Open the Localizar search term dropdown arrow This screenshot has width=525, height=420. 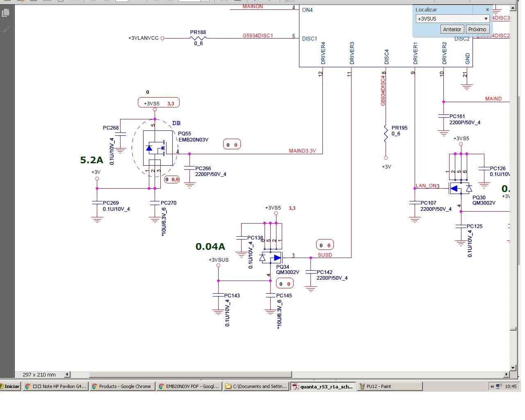pyautogui.click(x=486, y=18)
